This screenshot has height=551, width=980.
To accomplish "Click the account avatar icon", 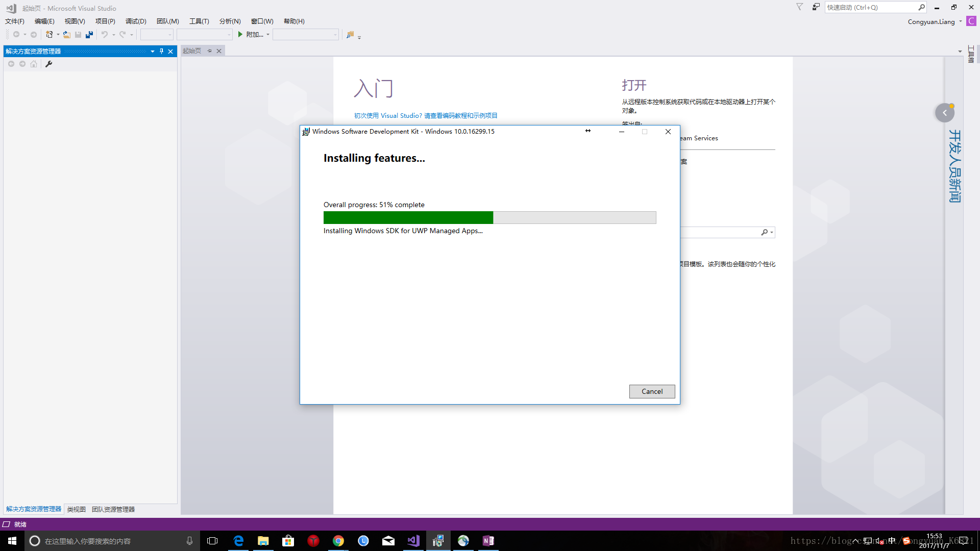I will (x=971, y=21).
